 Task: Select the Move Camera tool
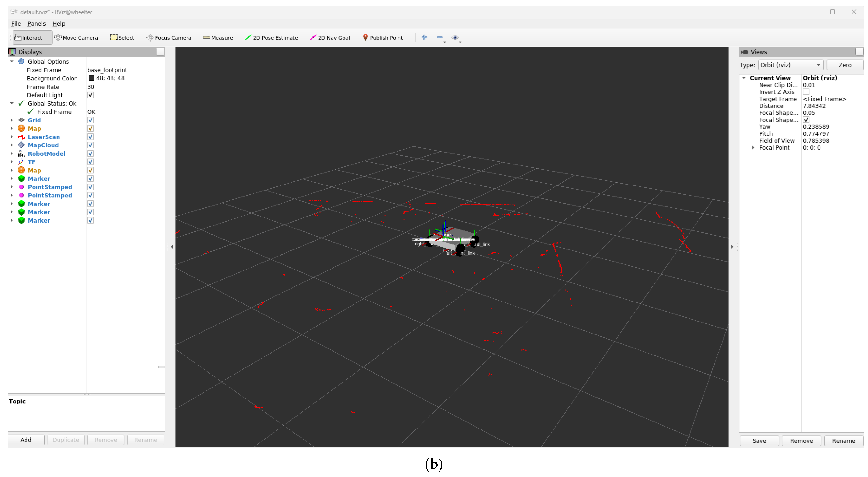(76, 38)
